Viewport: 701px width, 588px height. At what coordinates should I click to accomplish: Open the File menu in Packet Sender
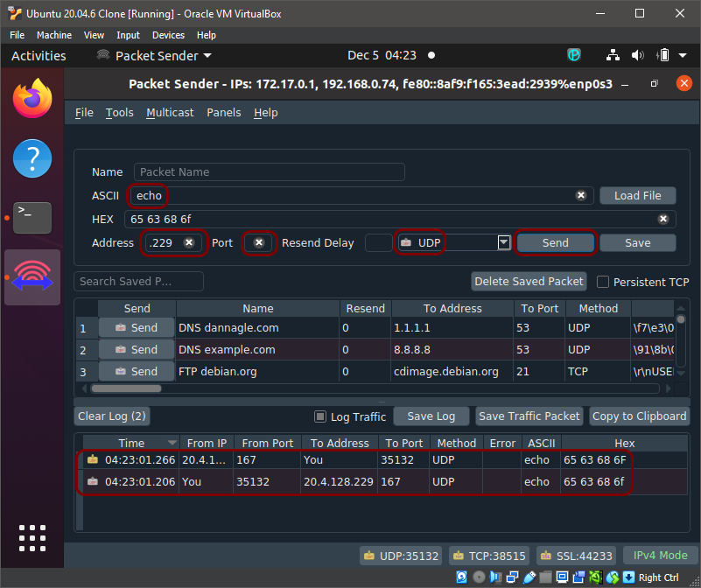click(84, 113)
